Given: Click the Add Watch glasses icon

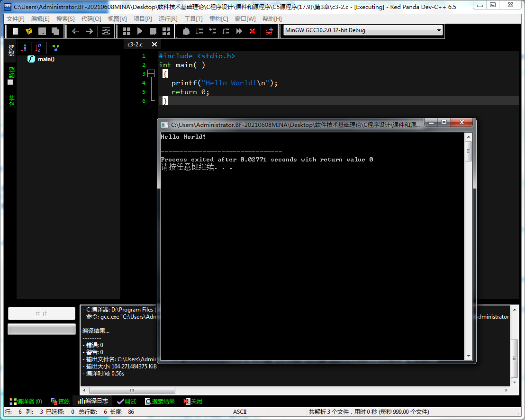Looking at the screenshot, I should tap(269, 31).
